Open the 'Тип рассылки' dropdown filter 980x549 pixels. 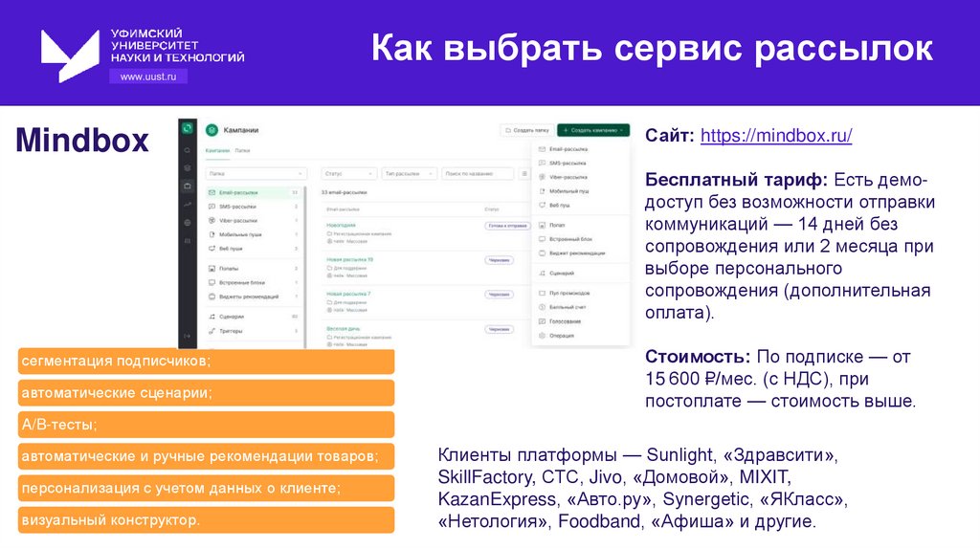(410, 174)
